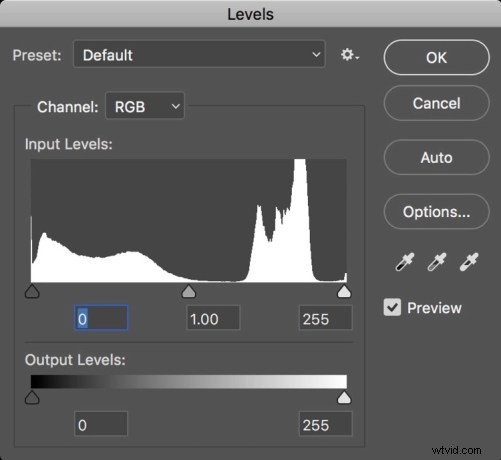Click the Auto levels button
The image size is (501, 460).
tap(437, 157)
